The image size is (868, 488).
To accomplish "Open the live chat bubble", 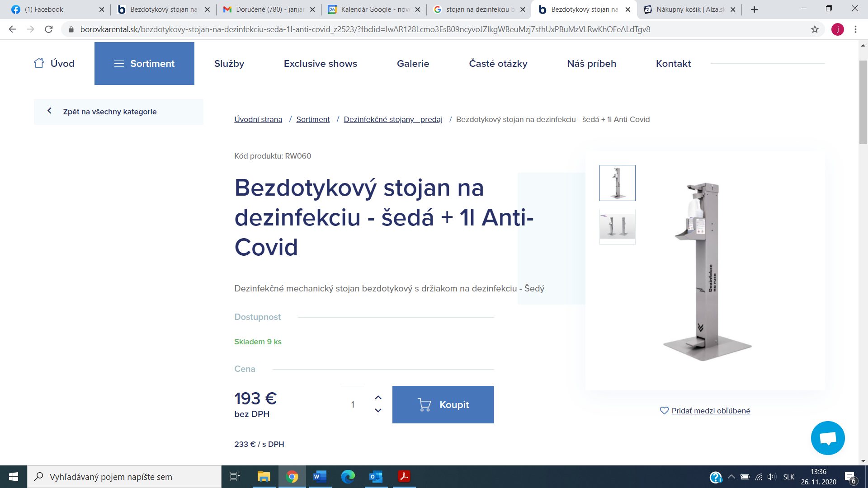I will pyautogui.click(x=827, y=438).
